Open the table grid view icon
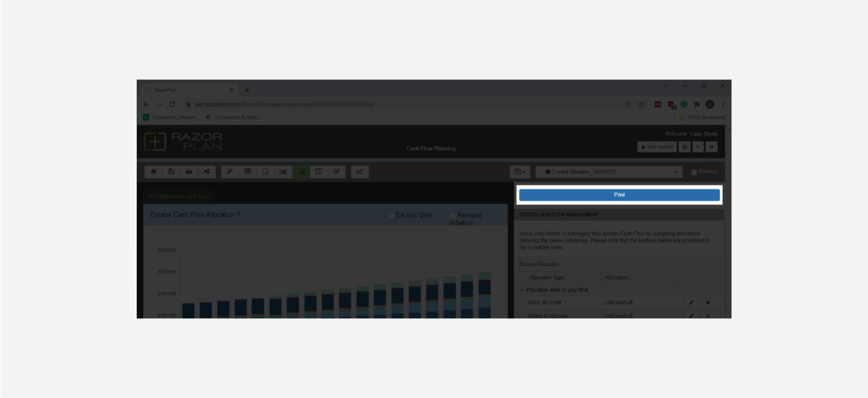Image resolution: width=868 pixels, height=398 pixels. (x=248, y=172)
